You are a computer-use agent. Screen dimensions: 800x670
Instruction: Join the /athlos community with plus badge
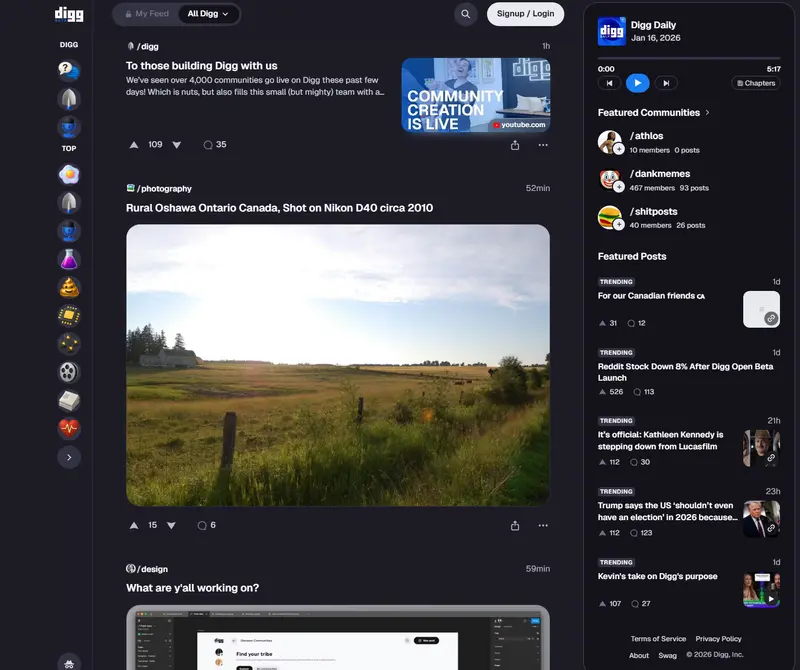point(619,149)
